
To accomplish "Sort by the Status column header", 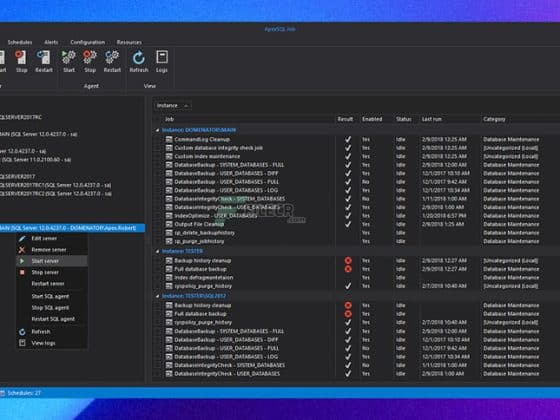I will tap(404, 119).
